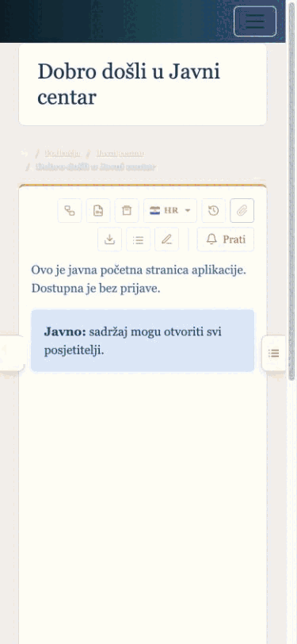The height and width of the screenshot is (644, 297).
Task: Click the pencil edit icon
Action: (166, 239)
